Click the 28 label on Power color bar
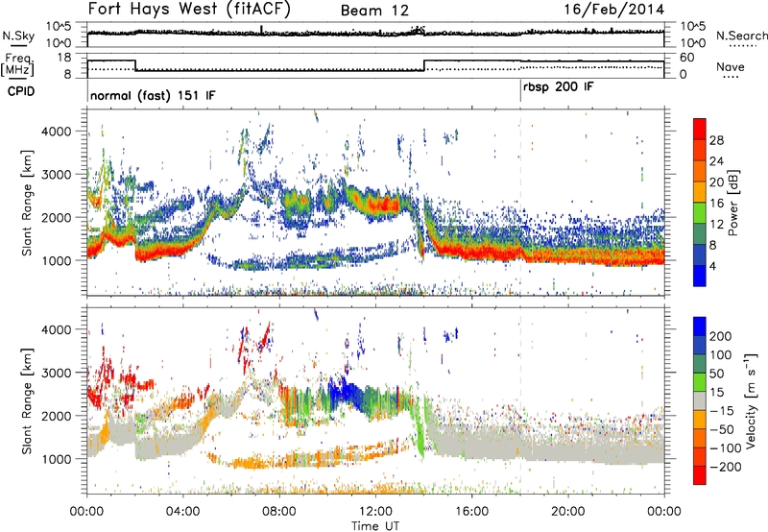This screenshot has height=532, width=768. tap(716, 140)
